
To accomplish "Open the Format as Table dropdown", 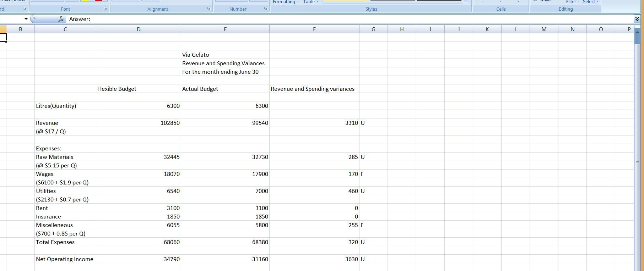I will pos(310,2).
